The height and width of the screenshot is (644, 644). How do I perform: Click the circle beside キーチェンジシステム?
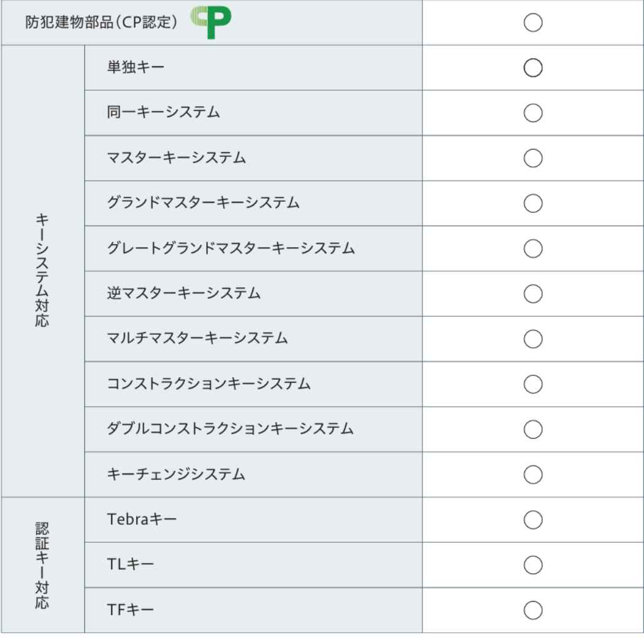point(534,475)
